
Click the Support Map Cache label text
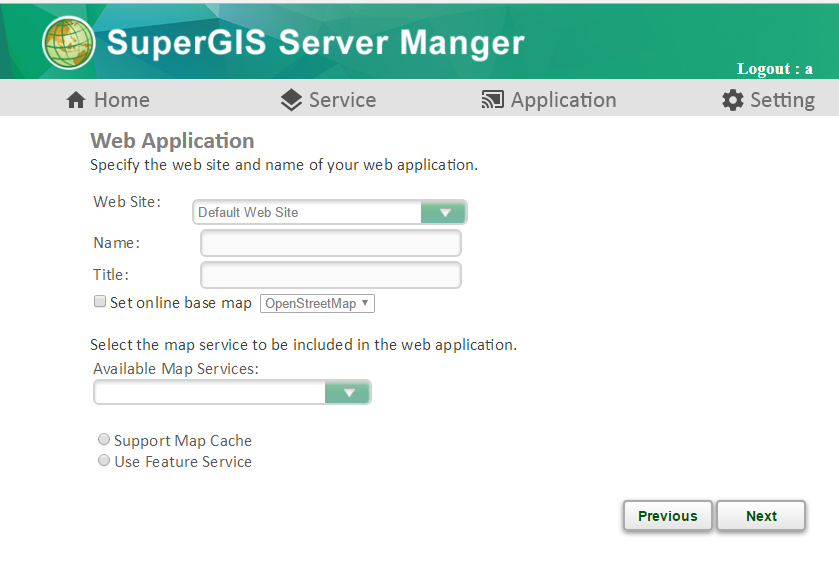tap(183, 440)
